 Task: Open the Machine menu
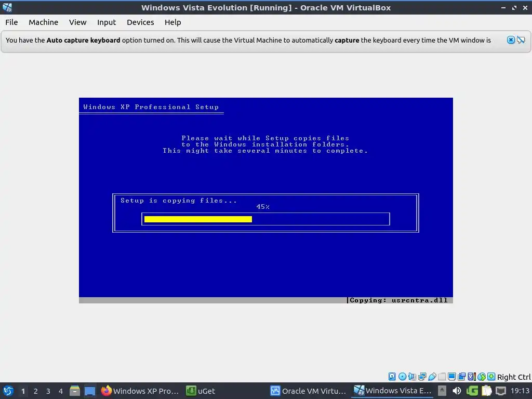click(44, 22)
